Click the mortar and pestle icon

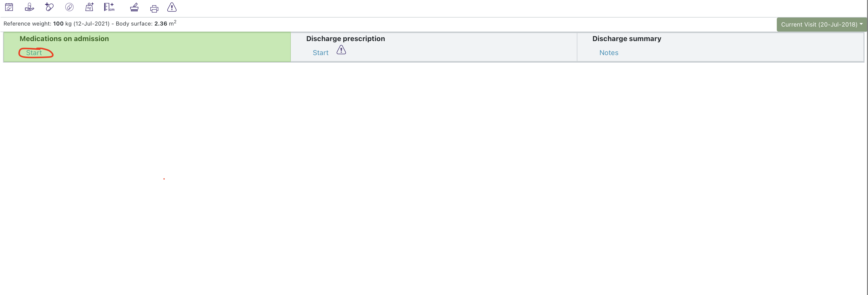(x=134, y=7)
